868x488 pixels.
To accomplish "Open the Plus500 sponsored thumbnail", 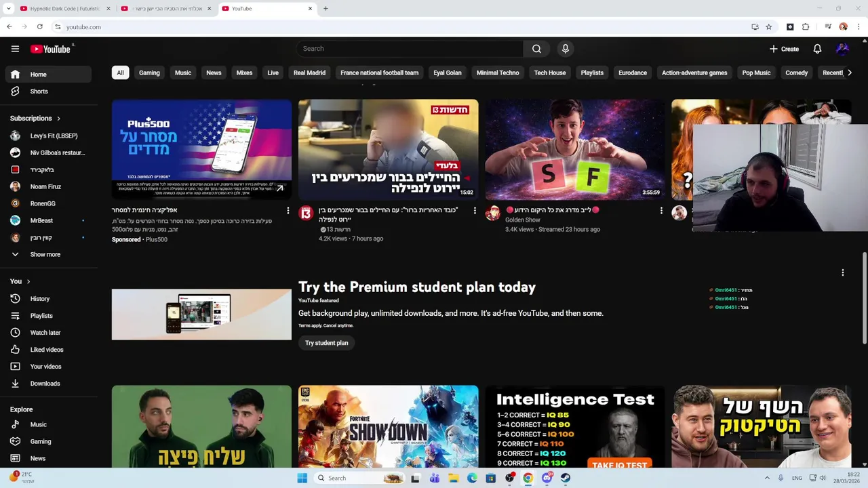I will (x=201, y=150).
